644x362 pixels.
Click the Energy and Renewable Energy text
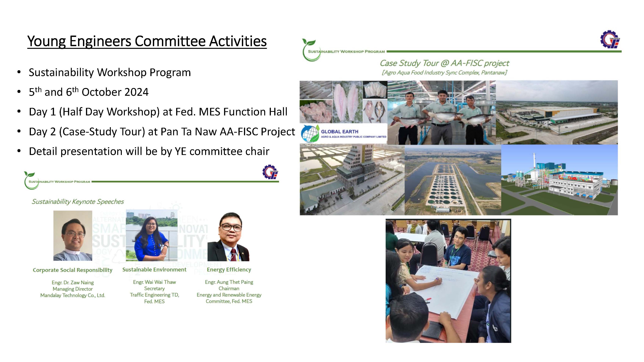point(229,295)
